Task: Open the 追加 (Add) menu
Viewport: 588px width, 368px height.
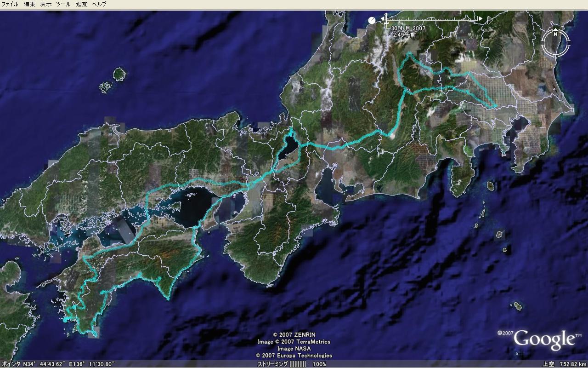Action: tap(82, 4)
